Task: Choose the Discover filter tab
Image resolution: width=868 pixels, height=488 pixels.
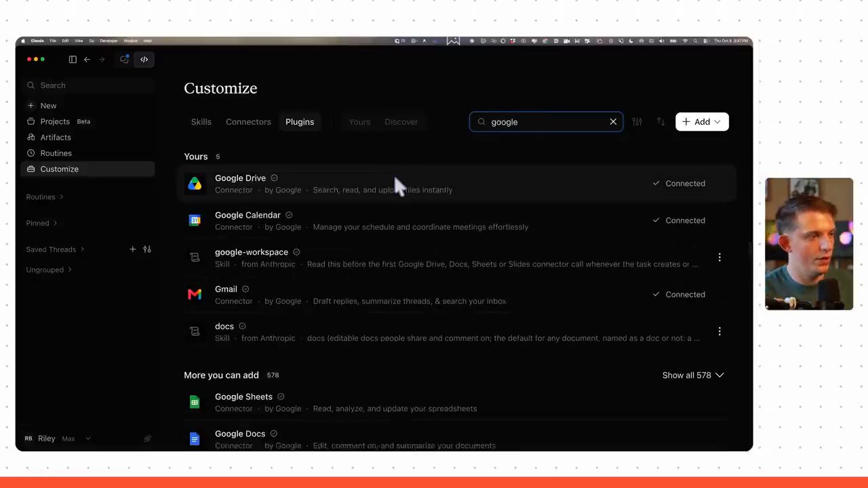Action: tap(401, 122)
